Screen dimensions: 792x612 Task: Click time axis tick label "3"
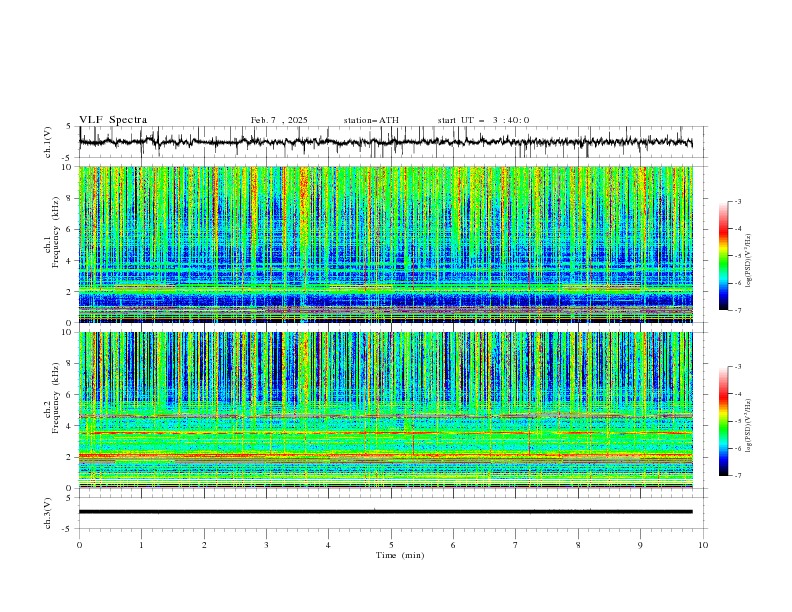point(266,545)
